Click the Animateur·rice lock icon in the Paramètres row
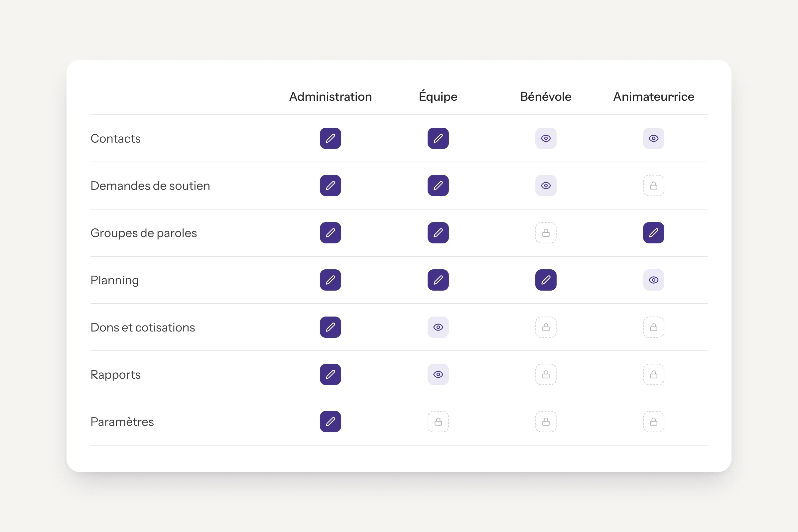This screenshot has height=532, width=798. point(653,421)
